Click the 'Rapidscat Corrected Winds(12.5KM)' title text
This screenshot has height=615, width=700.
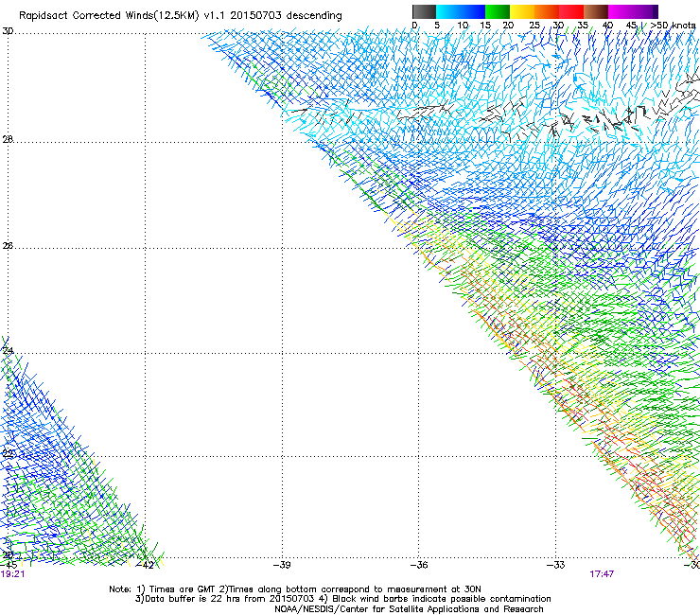point(109,16)
